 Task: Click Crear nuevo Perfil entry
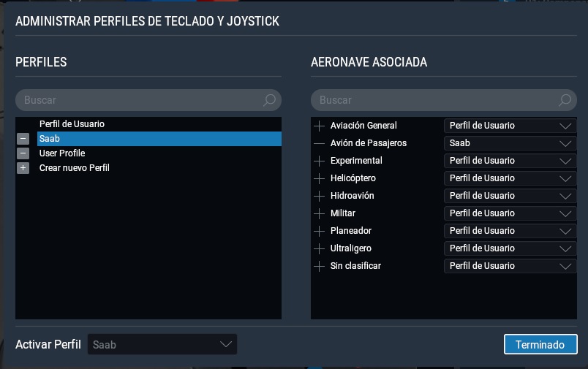pyautogui.click(x=159, y=168)
